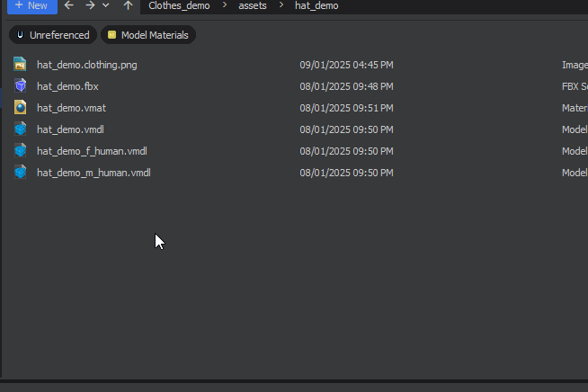
Task: Expand the chevron after Clothes_demo breadcrumb
Action: [225, 5]
